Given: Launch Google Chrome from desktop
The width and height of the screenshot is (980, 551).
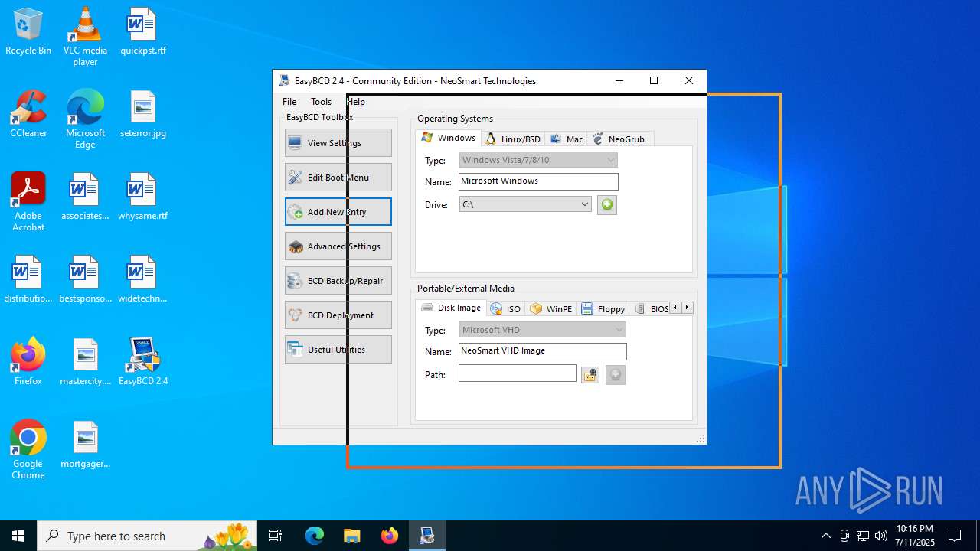Looking at the screenshot, I should tap(28, 450).
